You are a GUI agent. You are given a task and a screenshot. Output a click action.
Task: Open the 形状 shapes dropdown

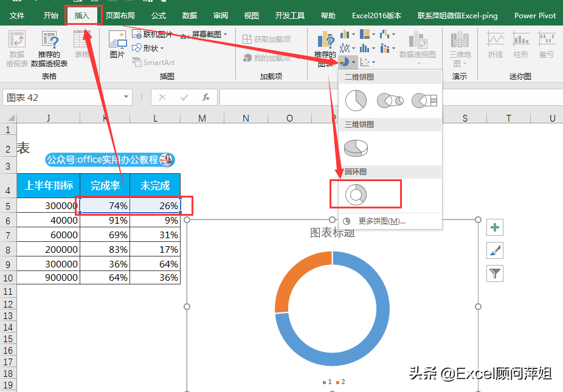(x=148, y=48)
